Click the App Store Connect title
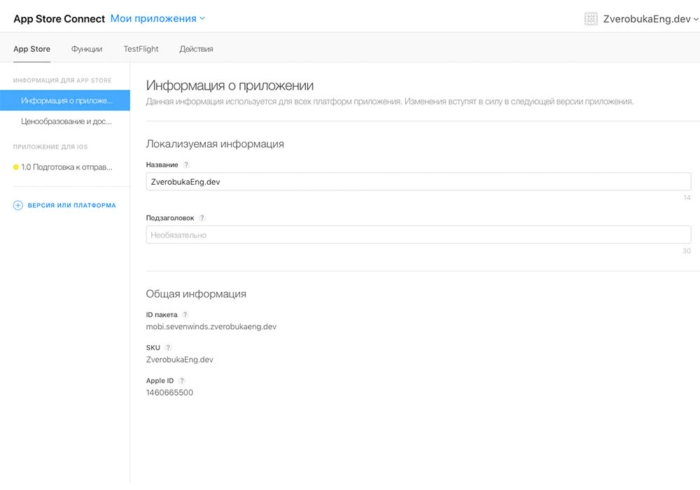Image resolution: width=700 pixels, height=490 pixels. coord(59,19)
